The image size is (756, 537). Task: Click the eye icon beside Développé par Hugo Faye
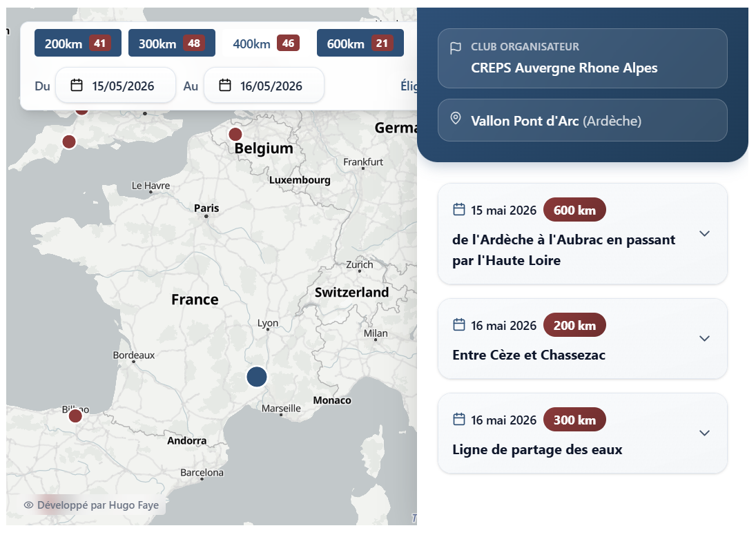pos(29,505)
